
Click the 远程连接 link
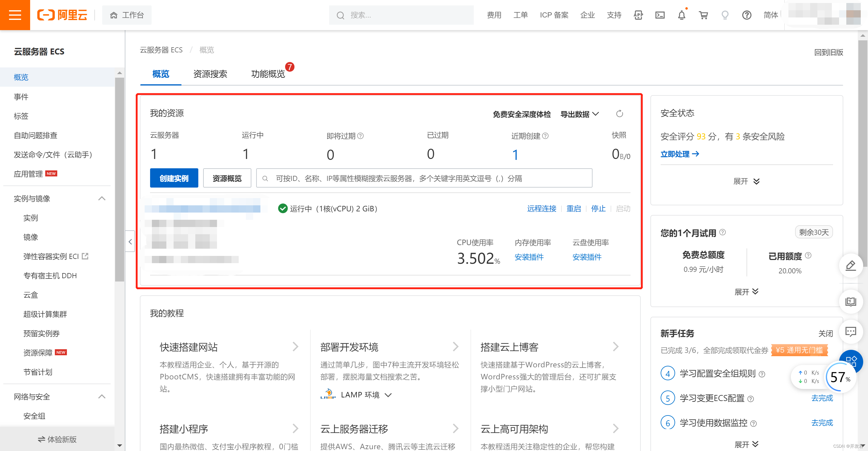[x=542, y=209]
